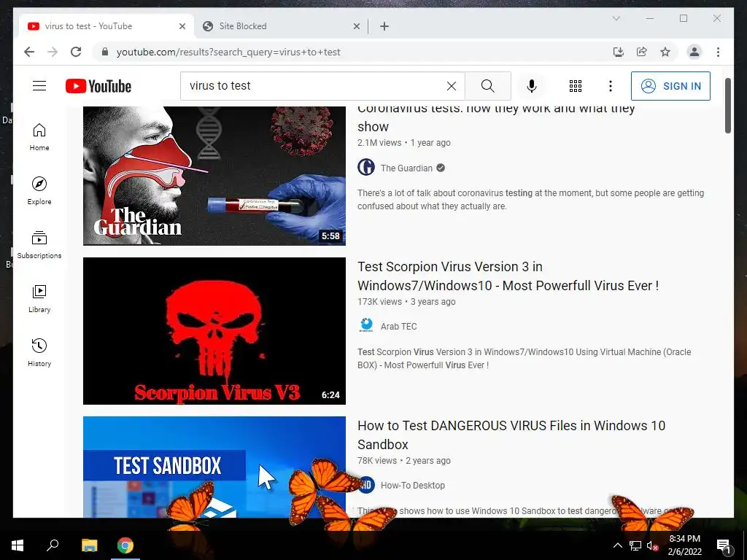747x560 pixels.
Task: Open the Chrome tab search dropdown
Action: [616, 18]
